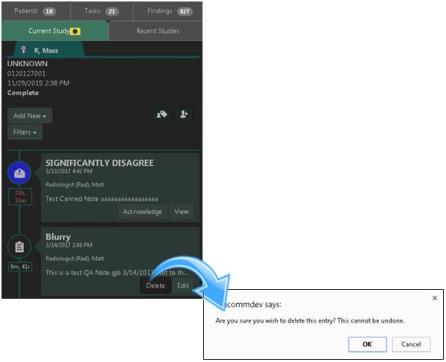Cancel the delete confirmation
Image resolution: width=446 pixels, height=362 pixels.
click(411, 344)
